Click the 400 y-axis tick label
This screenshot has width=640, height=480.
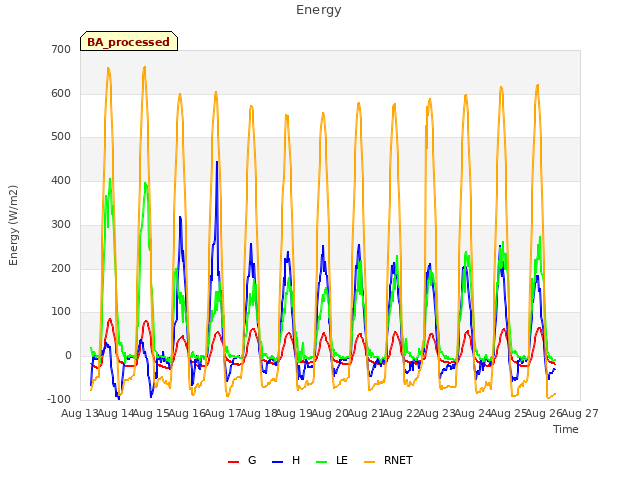pyautogui.click(x=61, y=181)
